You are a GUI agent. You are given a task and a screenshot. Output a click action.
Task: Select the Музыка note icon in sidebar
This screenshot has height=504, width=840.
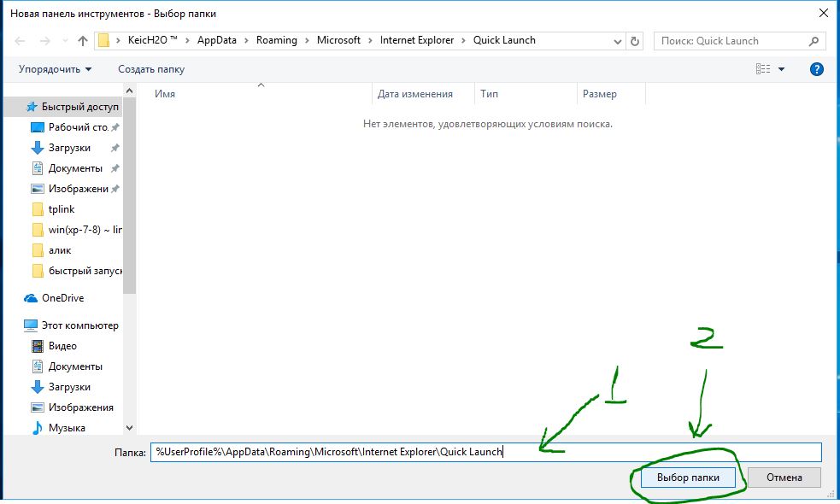point(37,428)
